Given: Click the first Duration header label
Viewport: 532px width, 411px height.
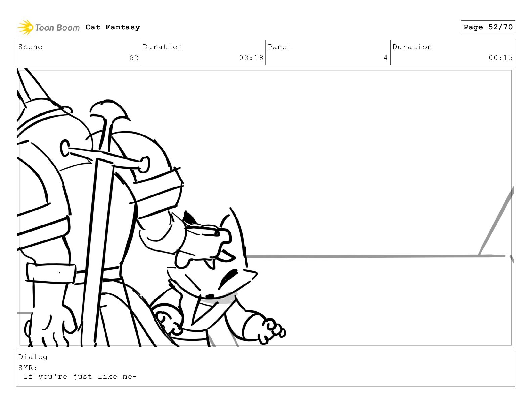Looking at the screenshot, I should click(163, 47).
